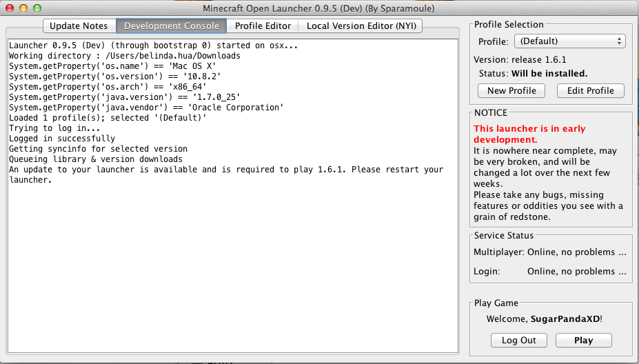Click the New Profile button
The width and height of the screenshot is (639, 364).
[x=511, y=90]
